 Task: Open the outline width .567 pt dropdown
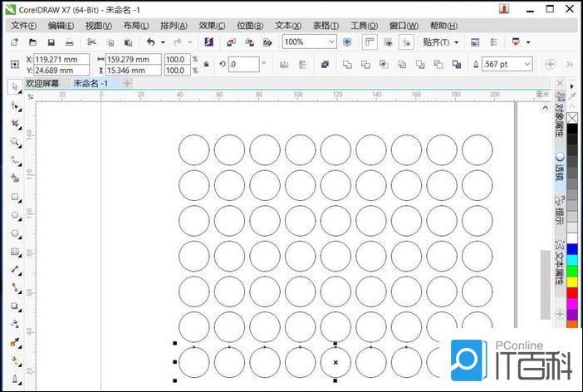(x=527, y=64)
